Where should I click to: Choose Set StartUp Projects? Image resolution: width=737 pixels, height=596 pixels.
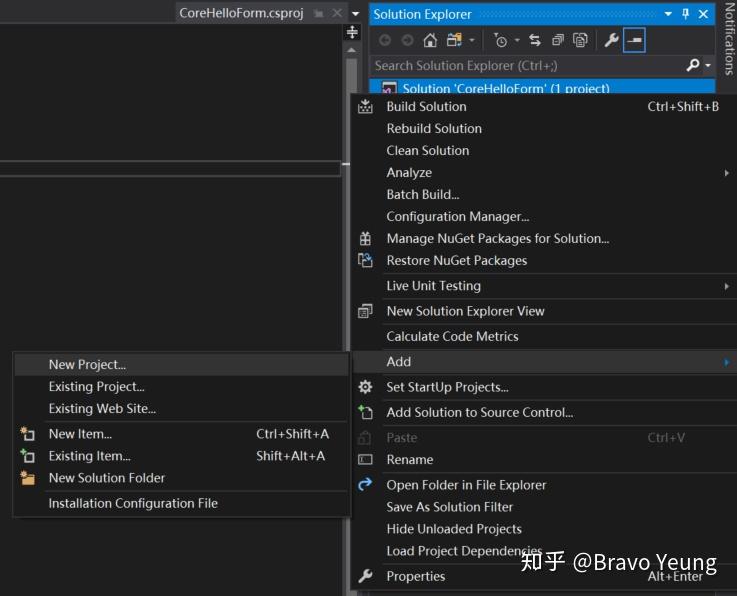[544, 387]
